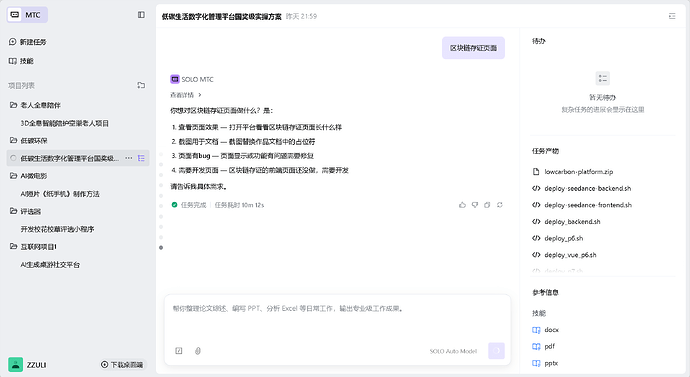Open the 开发校花校草评选小程序 task
Screen dimensions: 690x377
point(57,229)
